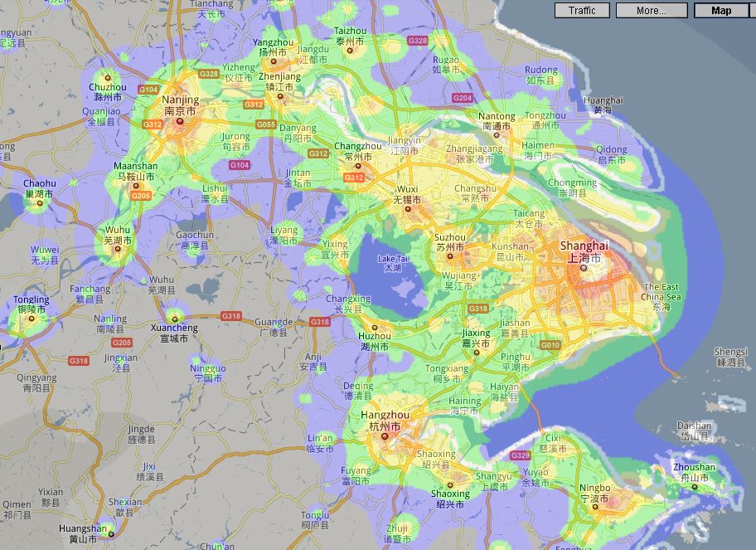
Task: Click the G329 road shield near Cixi
Action: pos(521,455)
